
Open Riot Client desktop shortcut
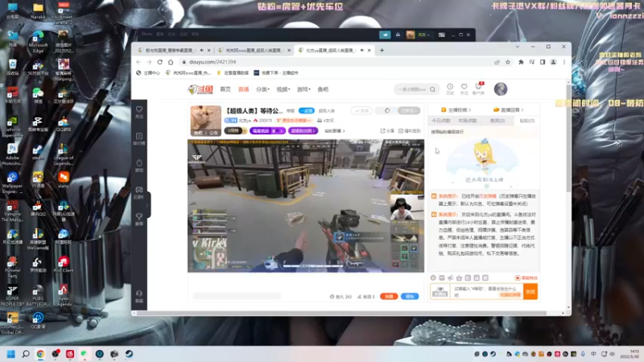pos(64,264)
